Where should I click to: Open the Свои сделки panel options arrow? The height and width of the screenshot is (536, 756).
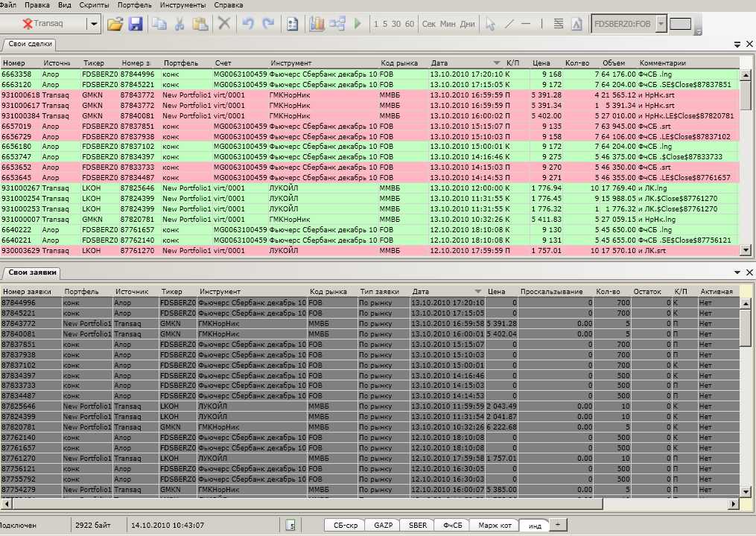coord(737,45)
